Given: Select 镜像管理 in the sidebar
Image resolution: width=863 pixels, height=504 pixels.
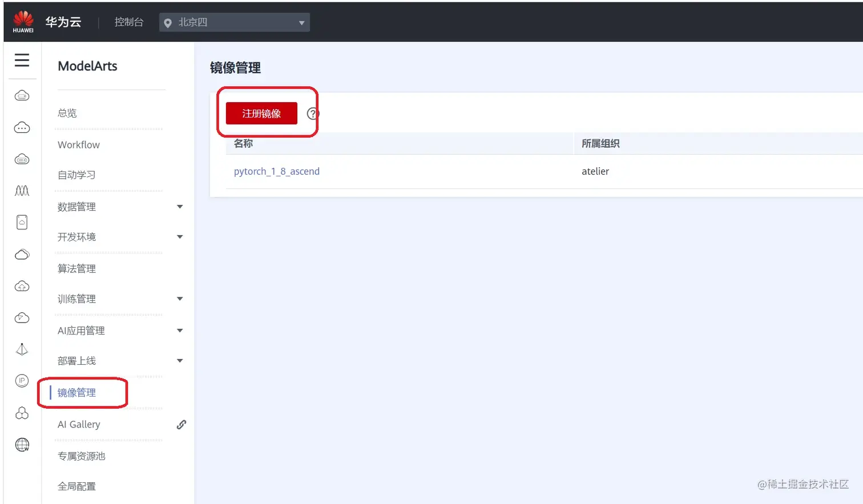Looking at the screenshot, I should (76, 393).
